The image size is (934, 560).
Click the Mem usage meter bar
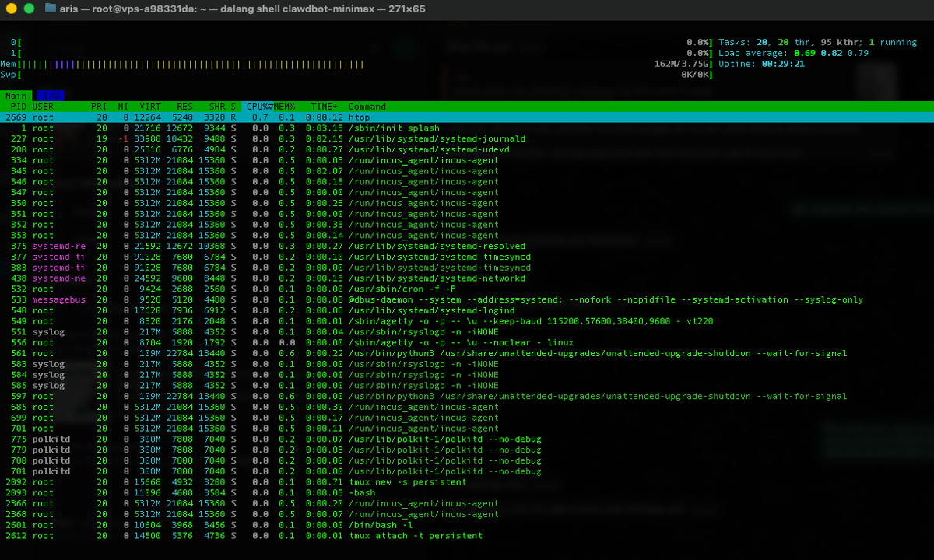pyautogui.click(x=357, y=64)
